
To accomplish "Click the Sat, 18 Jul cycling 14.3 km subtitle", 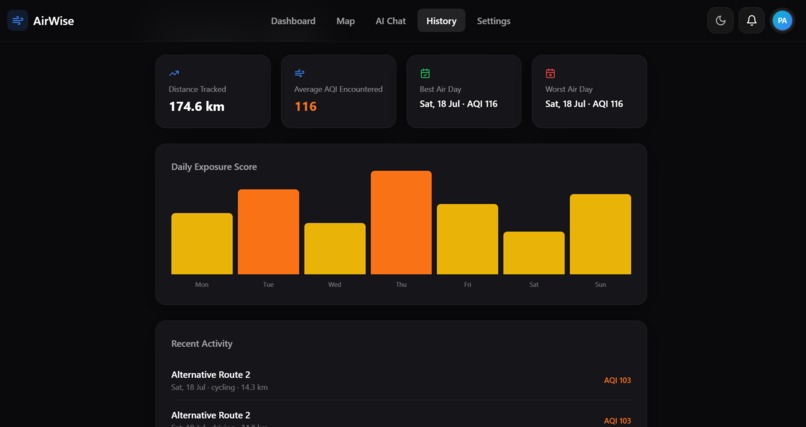I will coord(219,387).
